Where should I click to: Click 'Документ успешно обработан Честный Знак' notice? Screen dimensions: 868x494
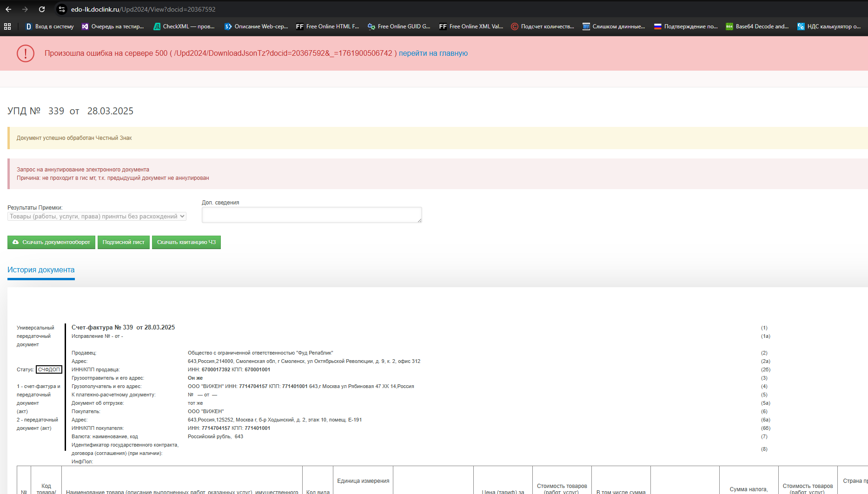point(74,138)
